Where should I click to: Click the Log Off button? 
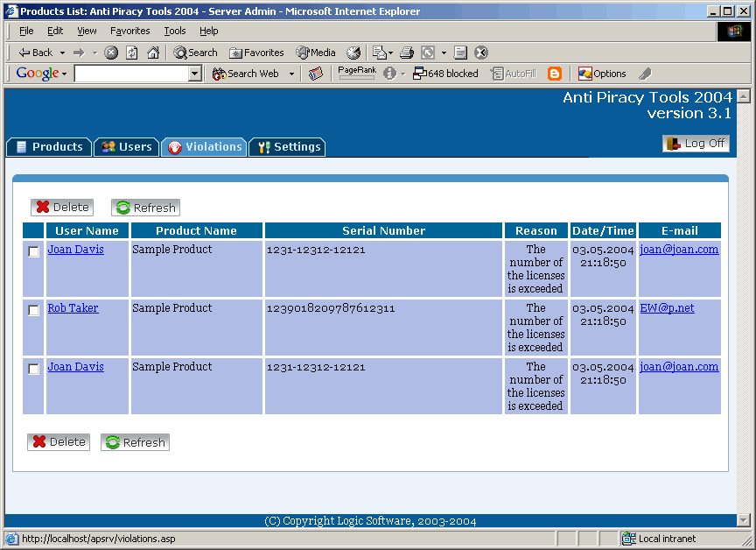[x=696, y=144]
